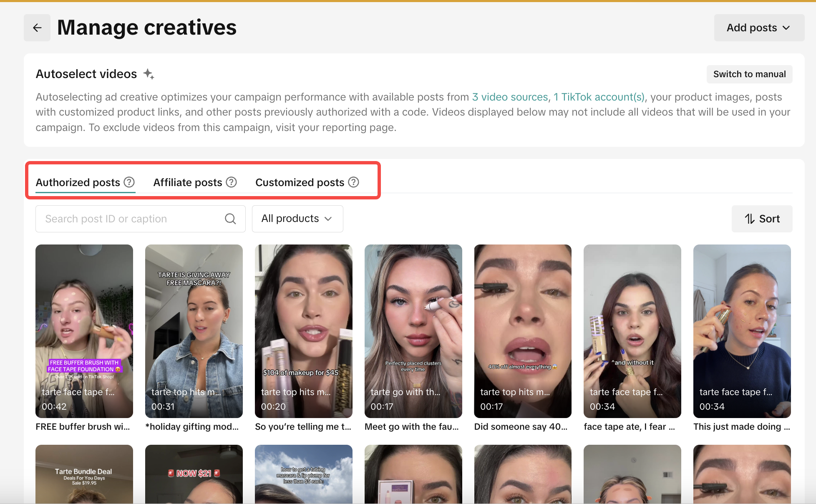
Task: Click help icon beside Affiliate posts
Action: tap(231, 182)
